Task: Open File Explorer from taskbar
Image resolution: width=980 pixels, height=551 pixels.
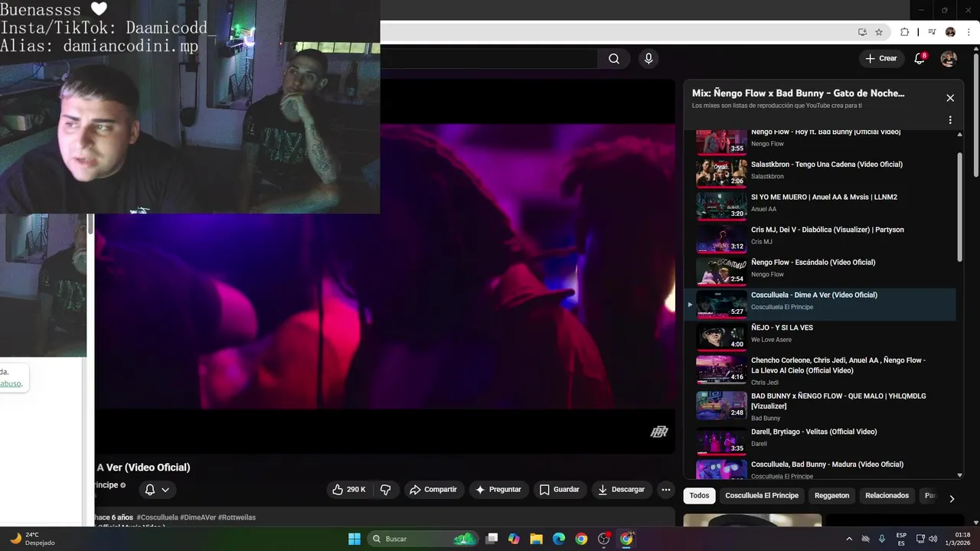Action: point(536,539)
